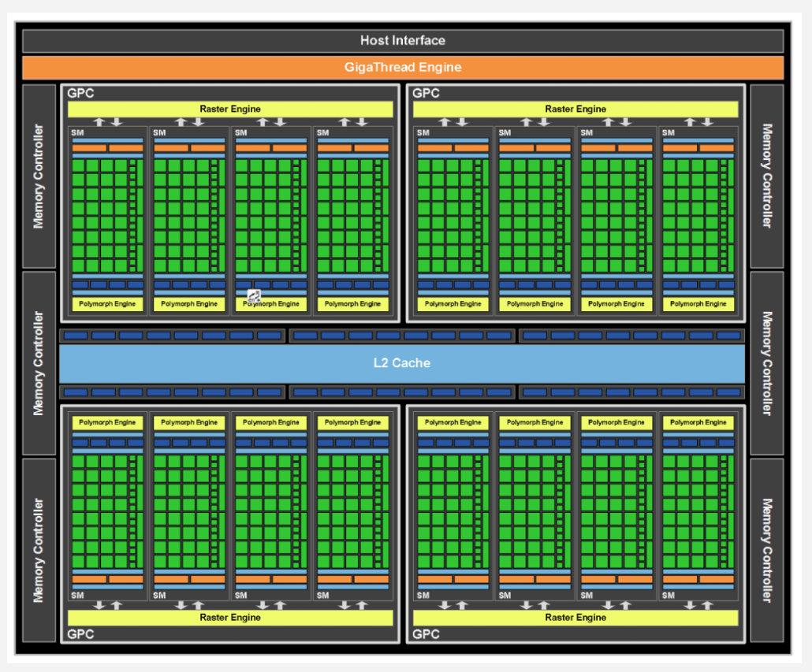Click the blue "L2 Cache" block

coord(402,363)
